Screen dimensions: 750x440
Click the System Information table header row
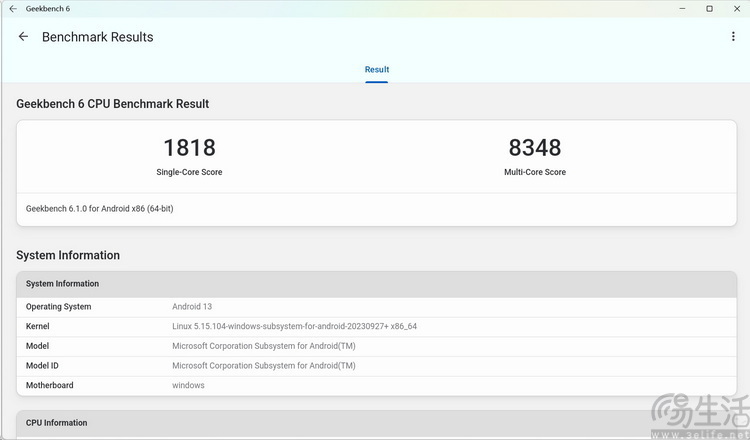tap(376, 284)
